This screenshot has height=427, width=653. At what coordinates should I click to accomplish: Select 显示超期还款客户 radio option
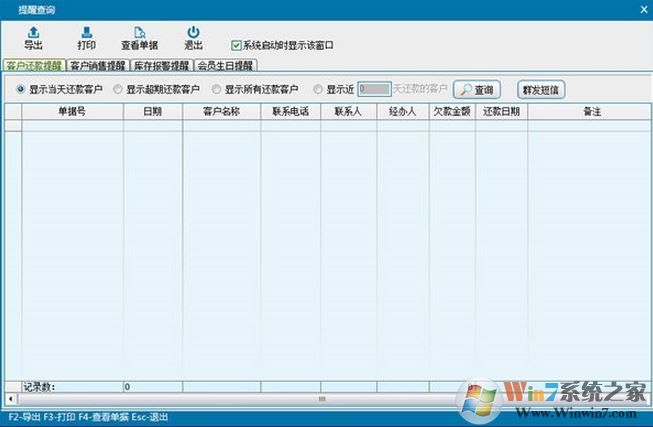pyautogui.click(x=118, y=89)
